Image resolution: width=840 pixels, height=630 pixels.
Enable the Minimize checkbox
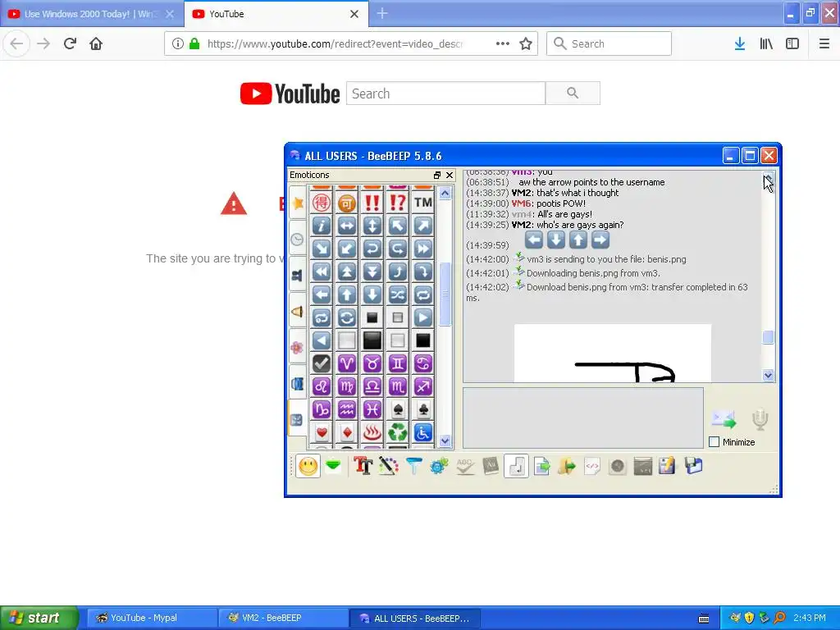click(x=714, y=442)
